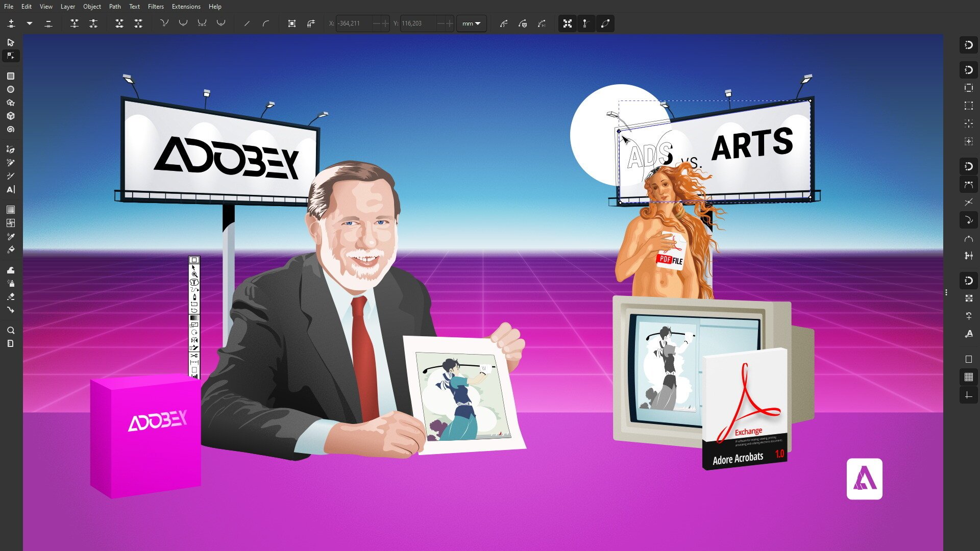The width and height of the screenshot is (980, 551).
Task: Toggle show transformation handles for nodes
Action: tap(567, 23)
